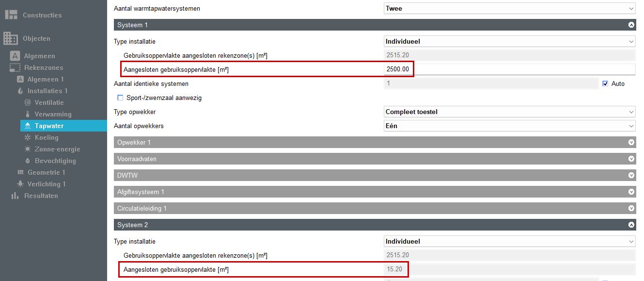Uncheck the Auto checkbox for identical systems
The width and height of the screenshot is (644, 281).
coord(605,84)
